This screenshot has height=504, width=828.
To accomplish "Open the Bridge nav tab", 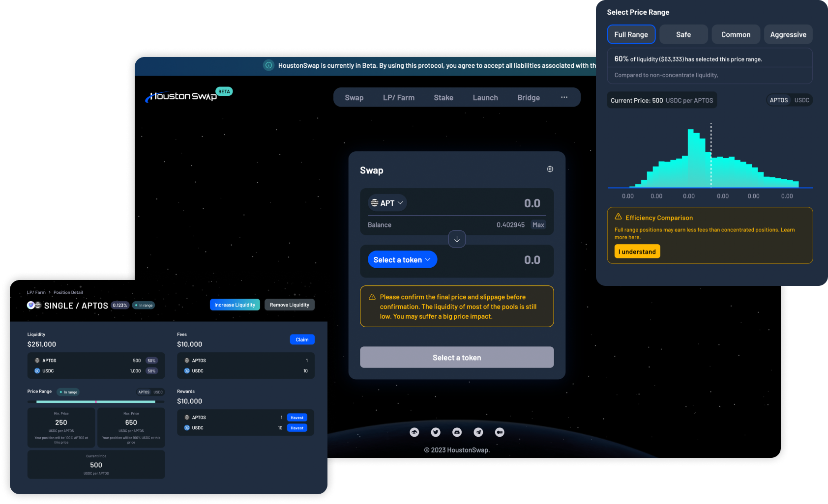I will tap(528, 98).
